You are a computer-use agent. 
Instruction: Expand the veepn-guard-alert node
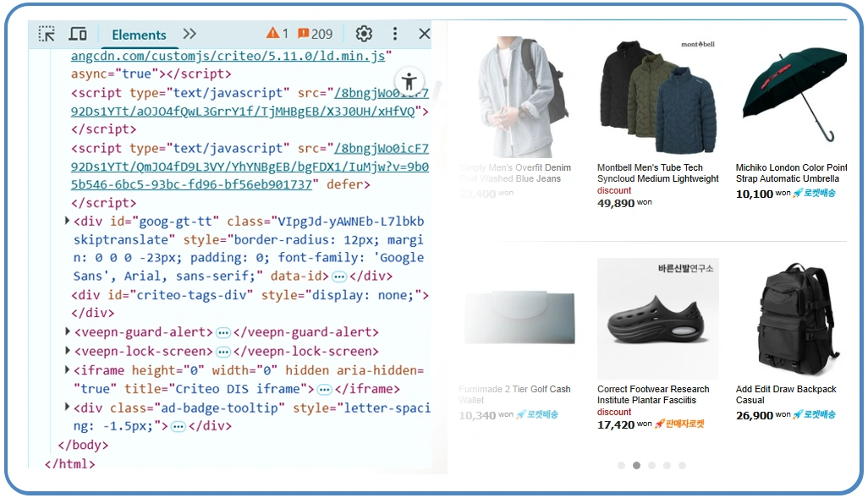pos(68,332)
